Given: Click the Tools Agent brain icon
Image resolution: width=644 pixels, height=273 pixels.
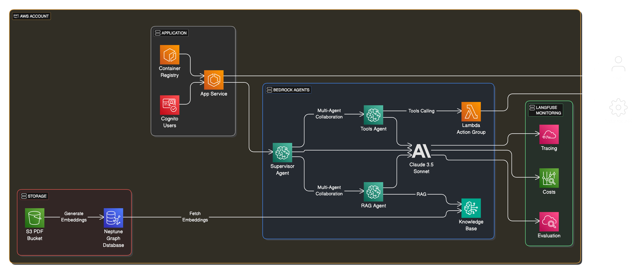Looking at the screenshot, I should click(373, 115).
